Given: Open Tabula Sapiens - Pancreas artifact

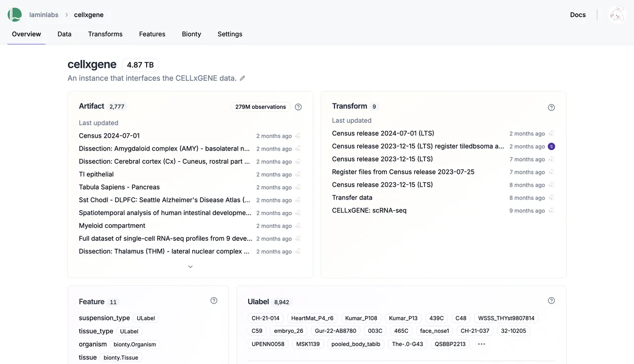Looking at the screenshot, I should point(119,187).
